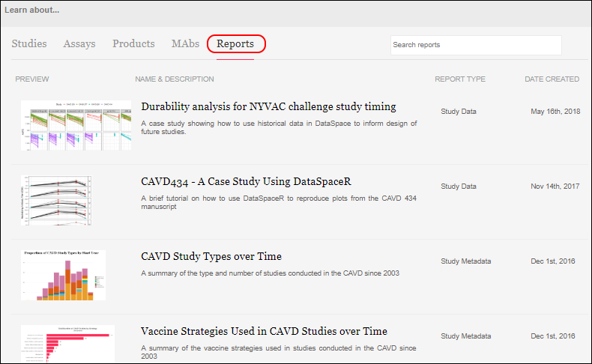
Task: Click Study Data type in CAVD434 row
Action: [x=459, y=186]
